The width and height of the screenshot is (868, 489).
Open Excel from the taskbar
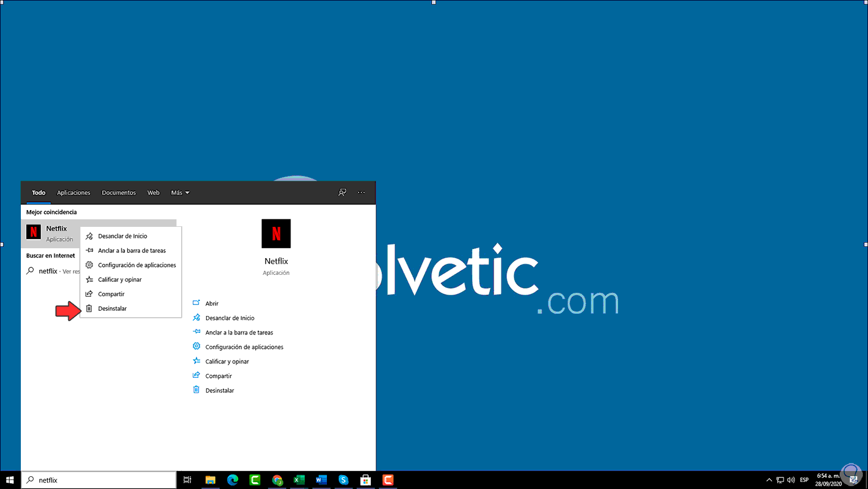(299, 480)
